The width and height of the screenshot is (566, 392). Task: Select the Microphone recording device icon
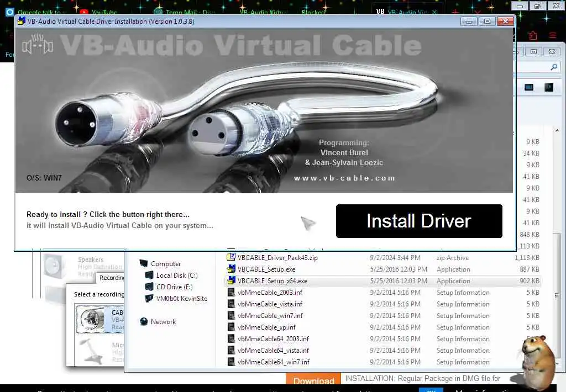pos(90,351)
